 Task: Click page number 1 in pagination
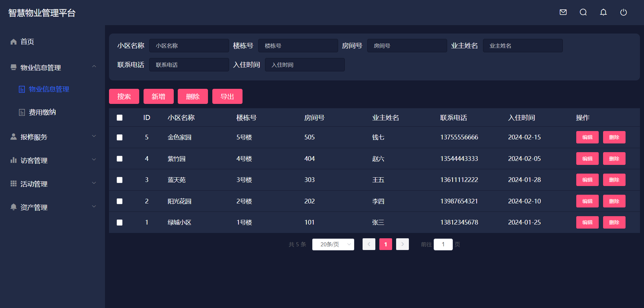(385, 244)
